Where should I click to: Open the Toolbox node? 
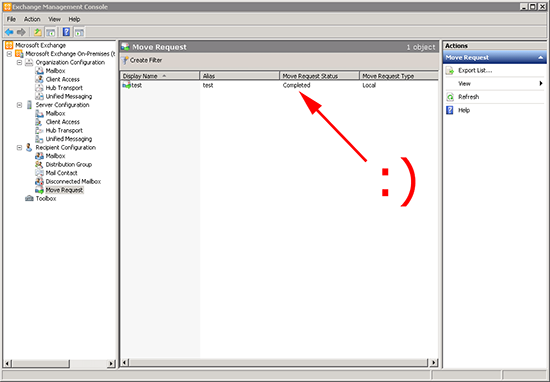(46, 199)
